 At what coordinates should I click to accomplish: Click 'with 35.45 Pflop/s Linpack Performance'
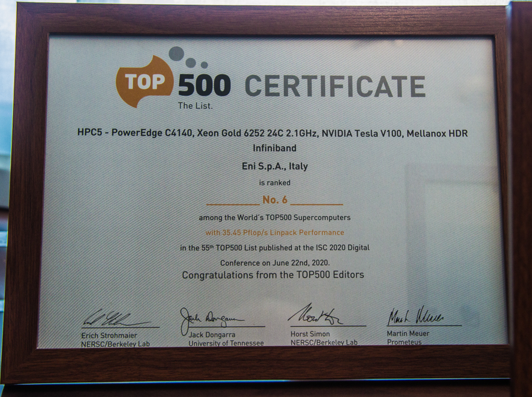click(274, 233)
